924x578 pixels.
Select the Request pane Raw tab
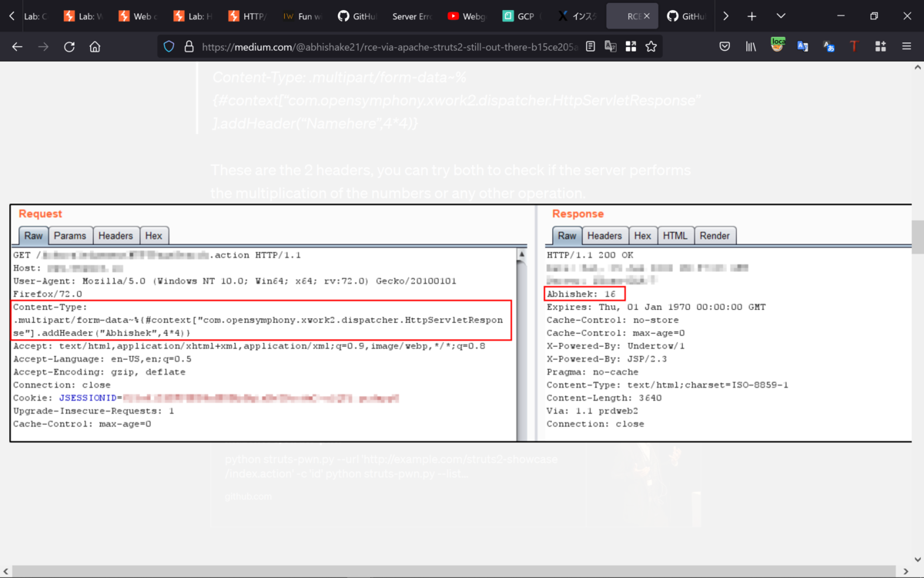33,236
